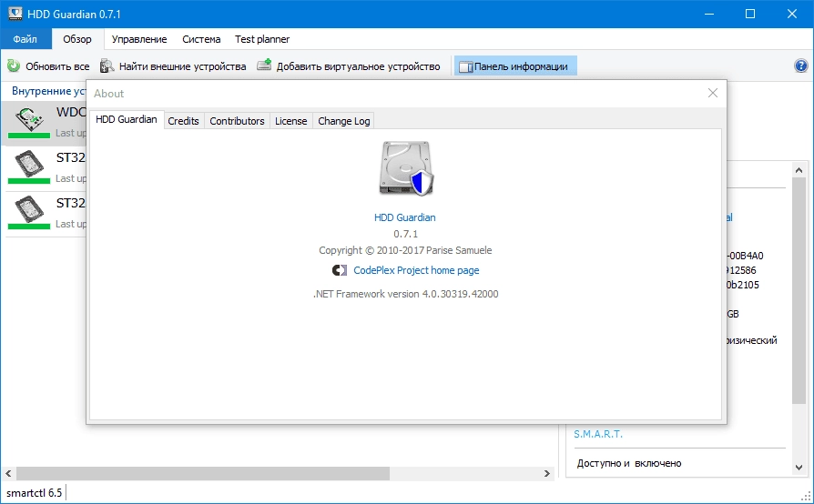This screenshot has width=814, height=504.
Task: Click the info panel scroll up arrow
Action: 799,170
